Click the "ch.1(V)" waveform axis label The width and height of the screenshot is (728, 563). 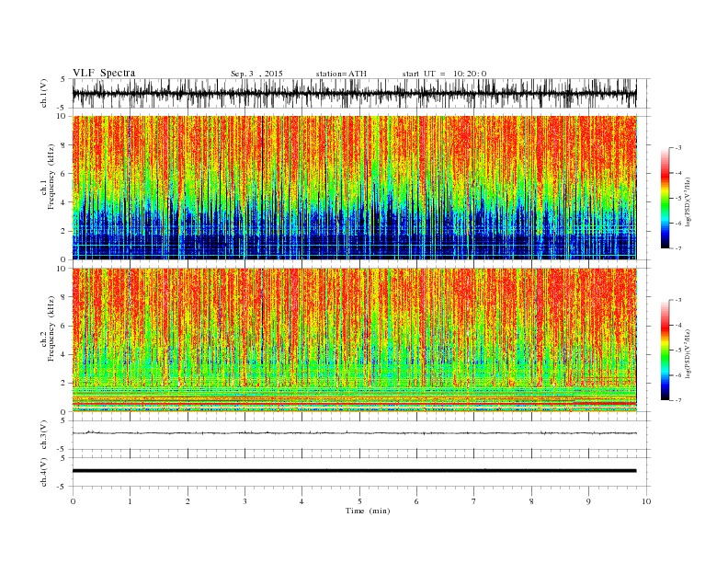coord(44,93)
